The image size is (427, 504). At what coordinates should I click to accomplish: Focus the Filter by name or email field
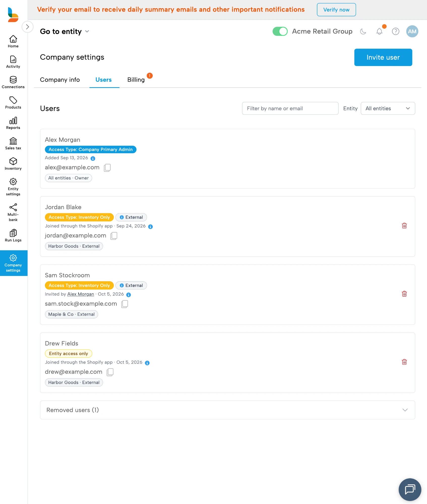290,108
